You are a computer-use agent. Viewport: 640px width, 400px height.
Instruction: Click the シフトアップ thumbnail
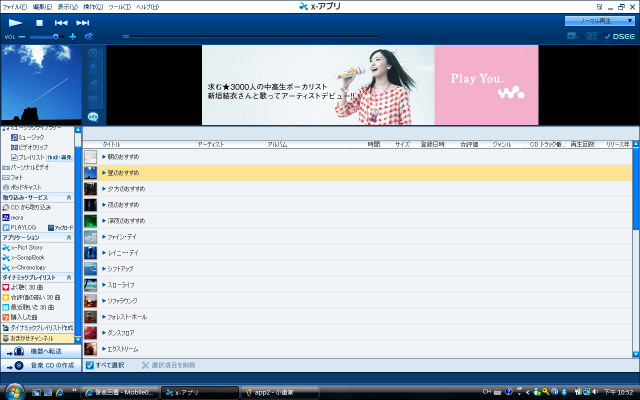click(90, 269)
